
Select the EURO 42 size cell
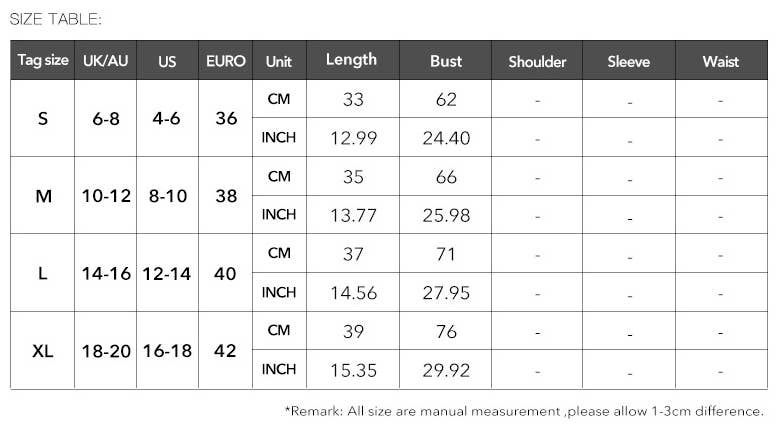(226, 351)
